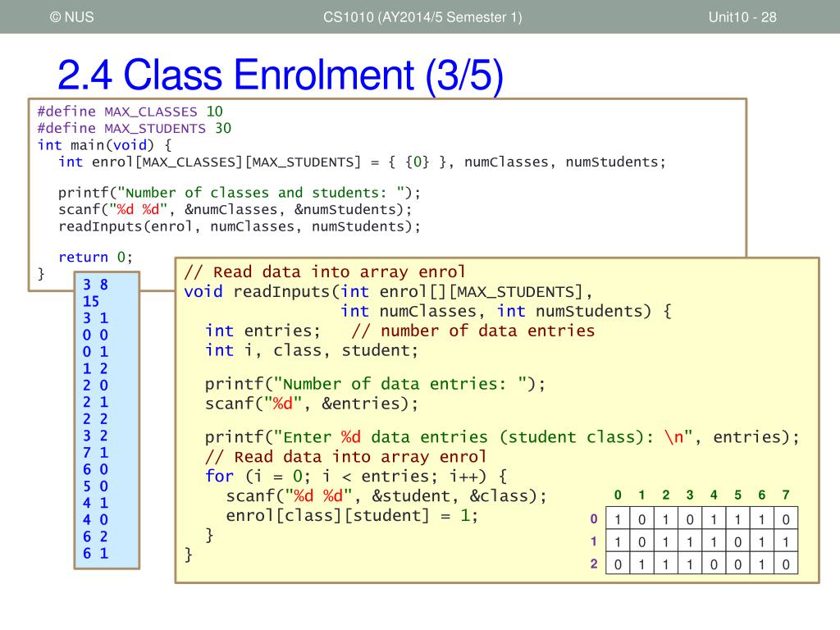Viewport: 840px width, 630px height.
Task: Click the 'readInputs(enrol, numClasses, numStudents);' call
Action: pos(240,226)
